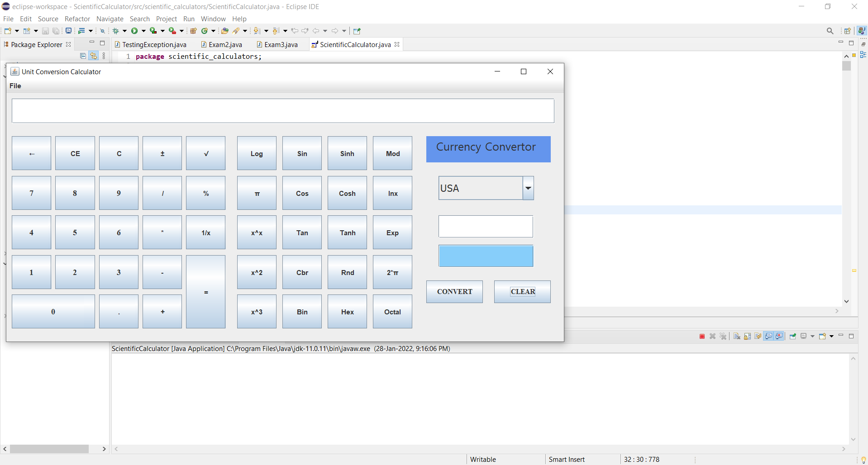Enable Scroll Lock in the console
868x465 pixels.
point(747,336)
